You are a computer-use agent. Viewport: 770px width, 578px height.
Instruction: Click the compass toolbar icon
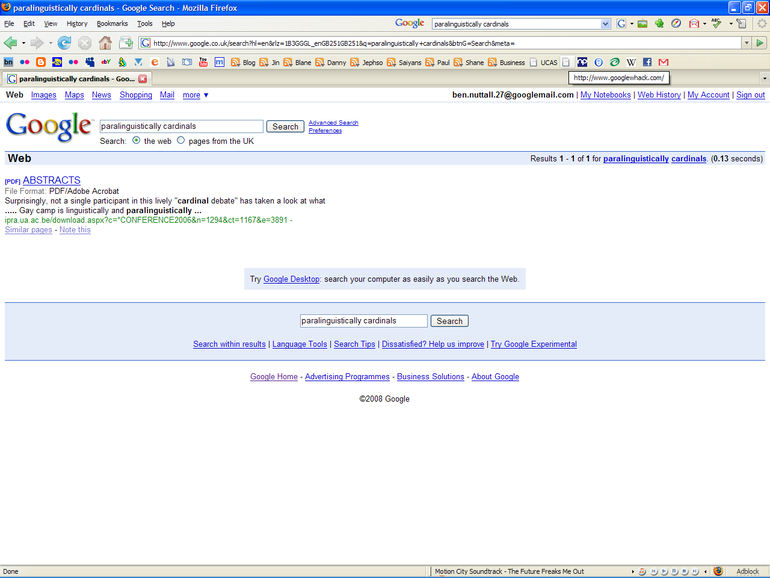[676, 24]
